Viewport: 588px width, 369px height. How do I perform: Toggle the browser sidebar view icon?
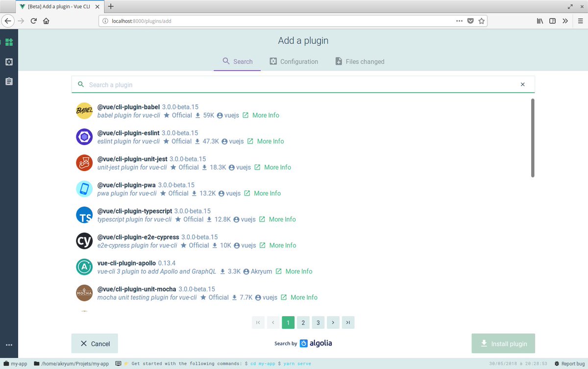pos(552,21)
